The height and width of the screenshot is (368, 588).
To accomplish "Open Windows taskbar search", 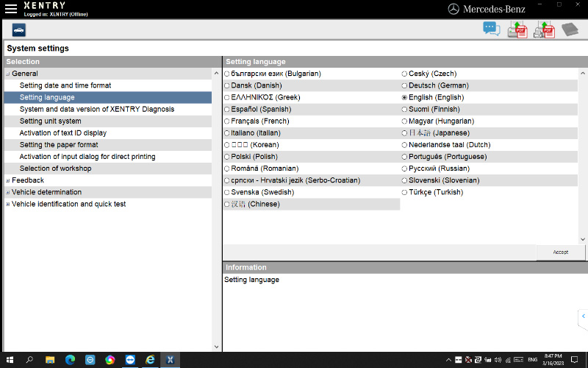I will (29, 360).
